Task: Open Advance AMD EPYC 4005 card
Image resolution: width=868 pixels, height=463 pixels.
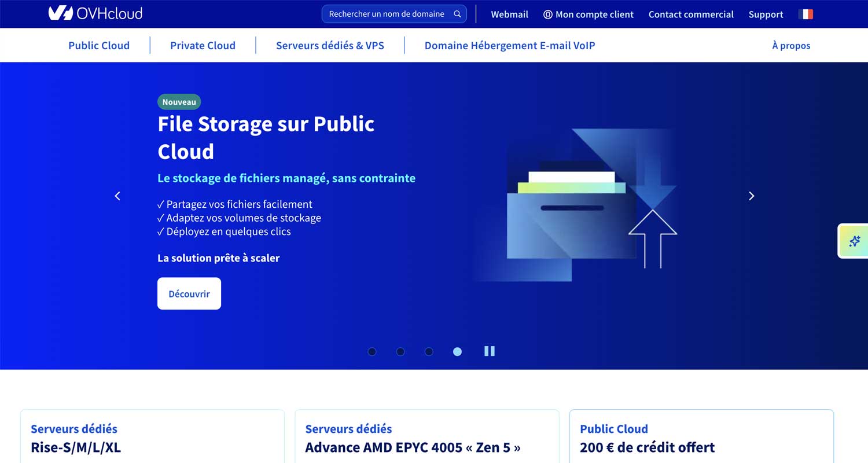Action: 427,437
